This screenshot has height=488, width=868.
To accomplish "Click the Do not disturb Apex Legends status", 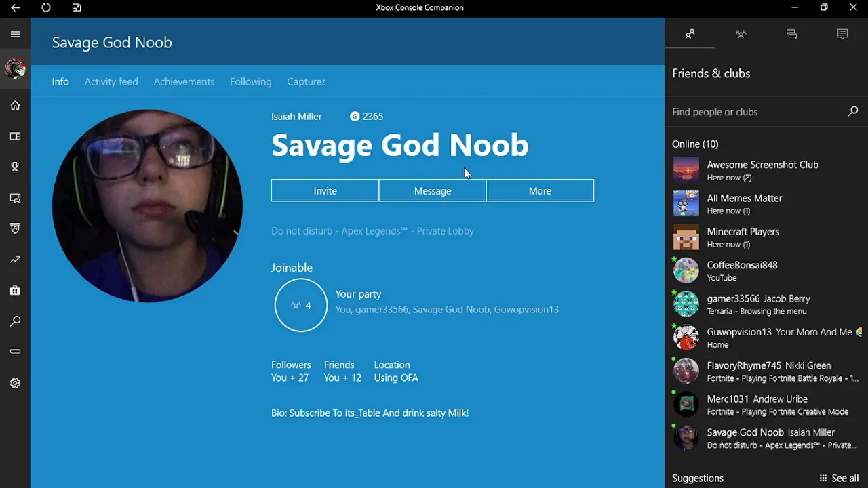I will 372,230.
